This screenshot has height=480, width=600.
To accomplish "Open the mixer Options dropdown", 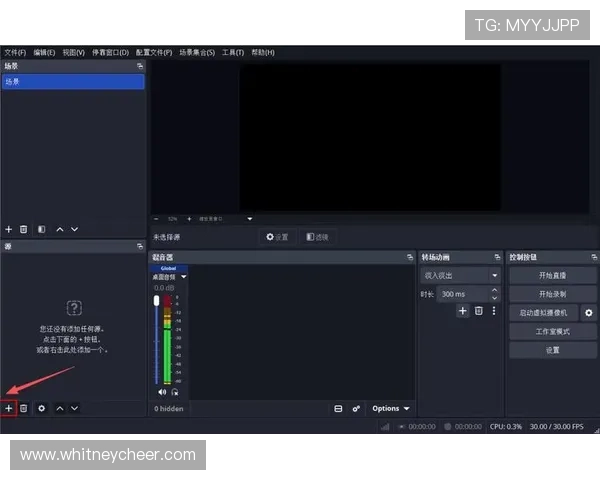I will [390, 409].
